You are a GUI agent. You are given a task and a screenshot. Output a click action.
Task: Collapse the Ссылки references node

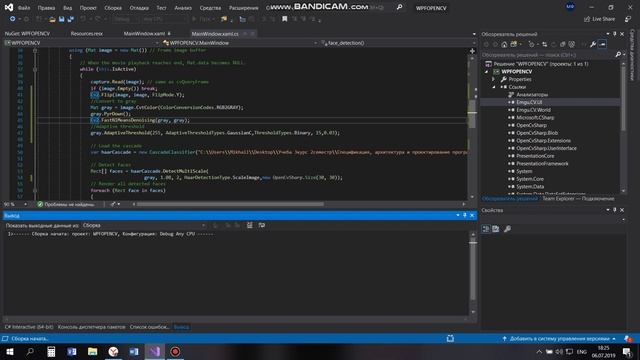tap(493, 87)
